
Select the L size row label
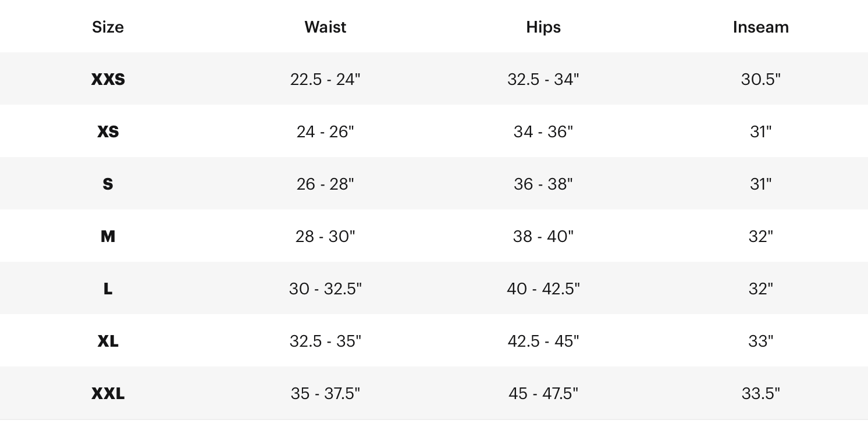pos(108,289)
